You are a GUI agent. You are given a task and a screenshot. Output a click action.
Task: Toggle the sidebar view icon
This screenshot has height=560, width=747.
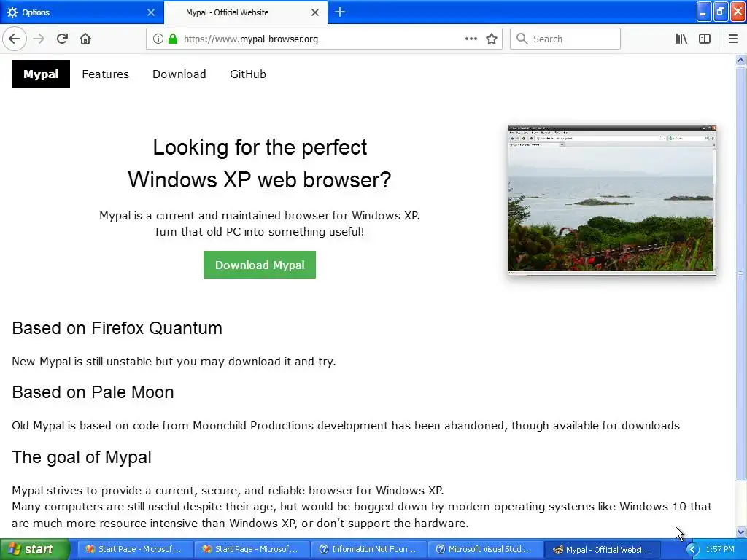tap(705, 39)
